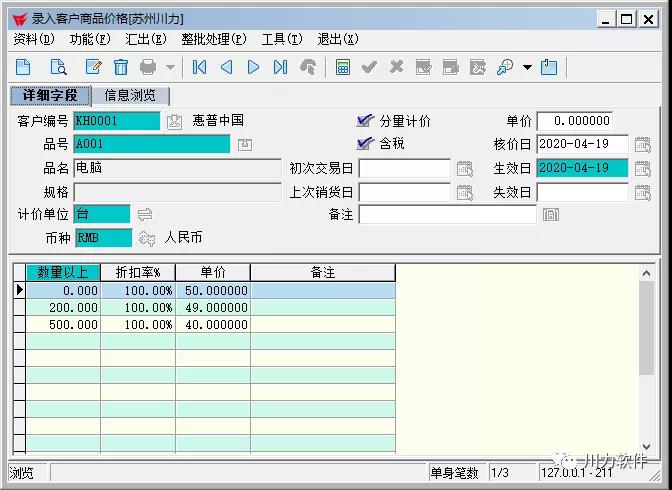Jump to first record arrow icon
The height and width of the screenshot is (490, 672).
[x=200, y=67]
